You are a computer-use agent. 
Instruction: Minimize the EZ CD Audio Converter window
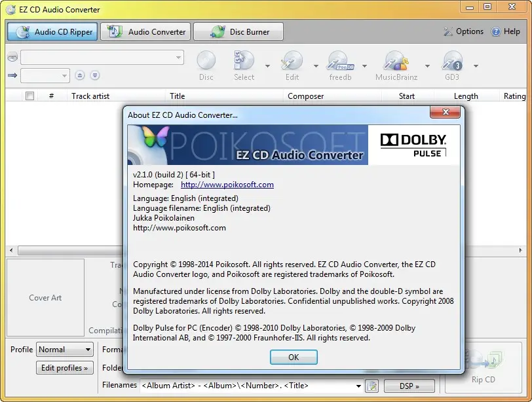coord(470,7)
